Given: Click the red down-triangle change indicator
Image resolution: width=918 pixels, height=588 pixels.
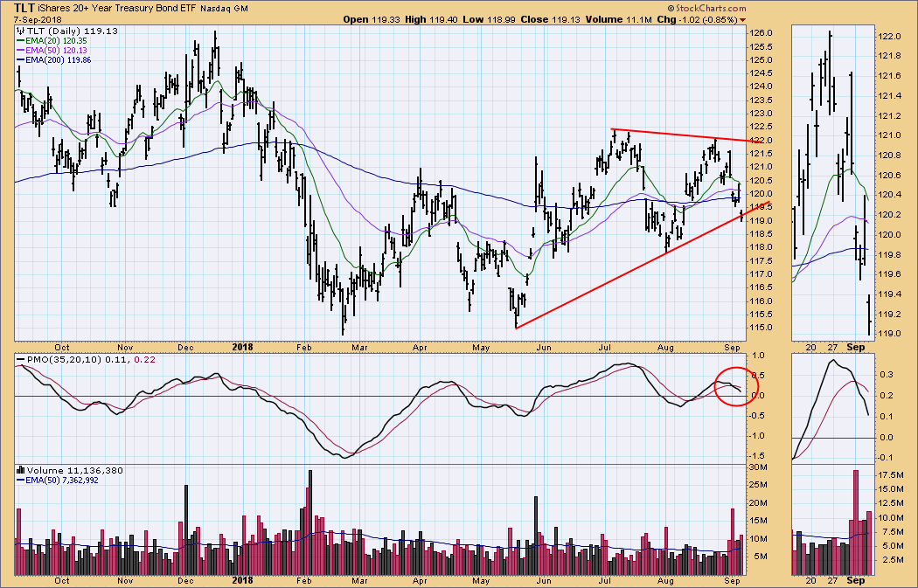Looking at the screenshot, I should tap(743, 20).
